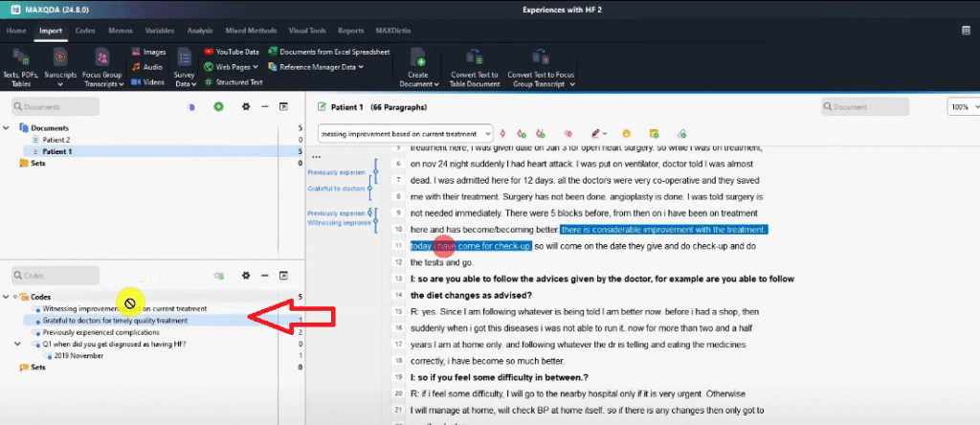Import Videos into the project
This screenshot has height=425, width=980.
(x=148, y=82)
